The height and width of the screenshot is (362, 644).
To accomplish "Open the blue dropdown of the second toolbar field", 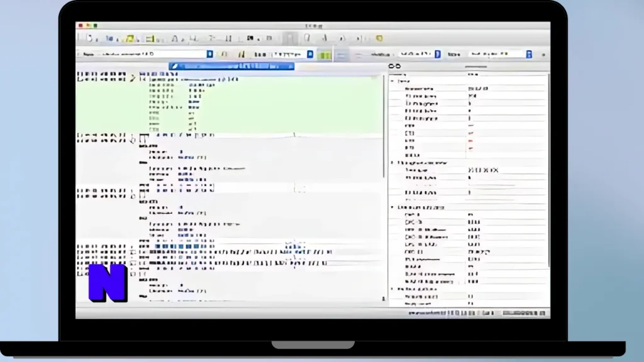I will pos(310,54).
